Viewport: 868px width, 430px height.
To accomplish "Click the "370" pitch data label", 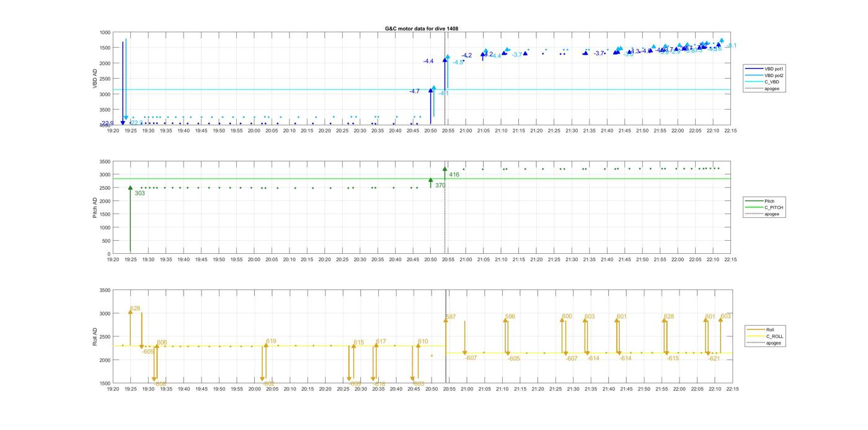I will 440,186.
